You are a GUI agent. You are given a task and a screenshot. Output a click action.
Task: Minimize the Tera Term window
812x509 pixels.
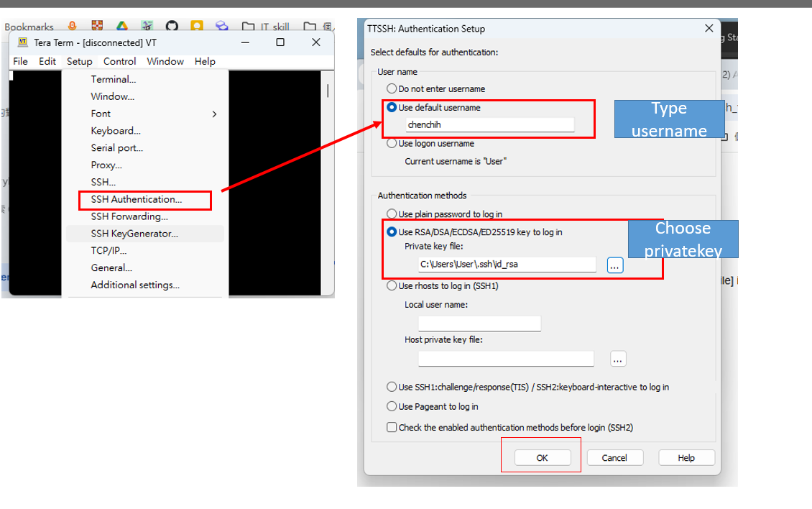[246, 42]
